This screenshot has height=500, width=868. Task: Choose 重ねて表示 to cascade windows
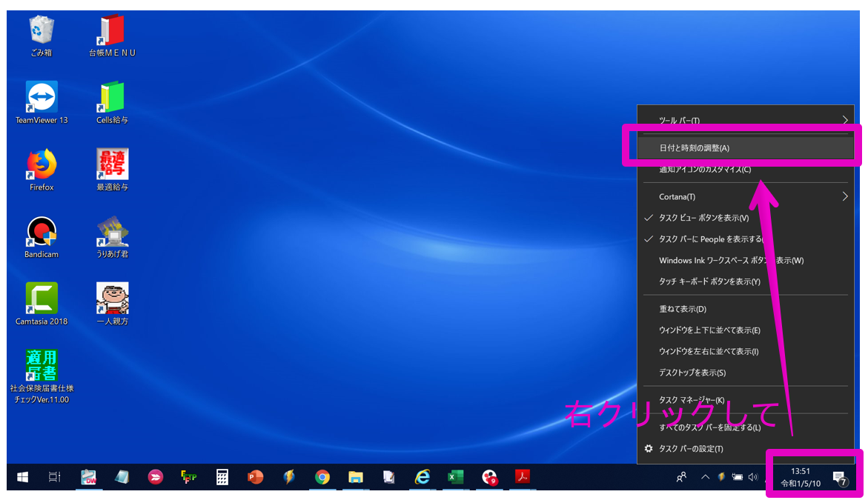point(745,309)
